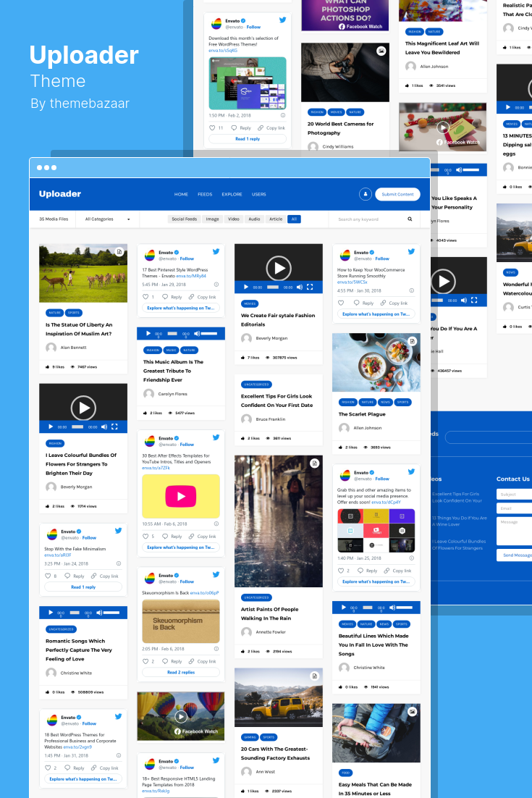Click image icon on '20 World Best Cameras' photo
The width and height of the screenshot is (532, 798).
[x=381, y=51]
